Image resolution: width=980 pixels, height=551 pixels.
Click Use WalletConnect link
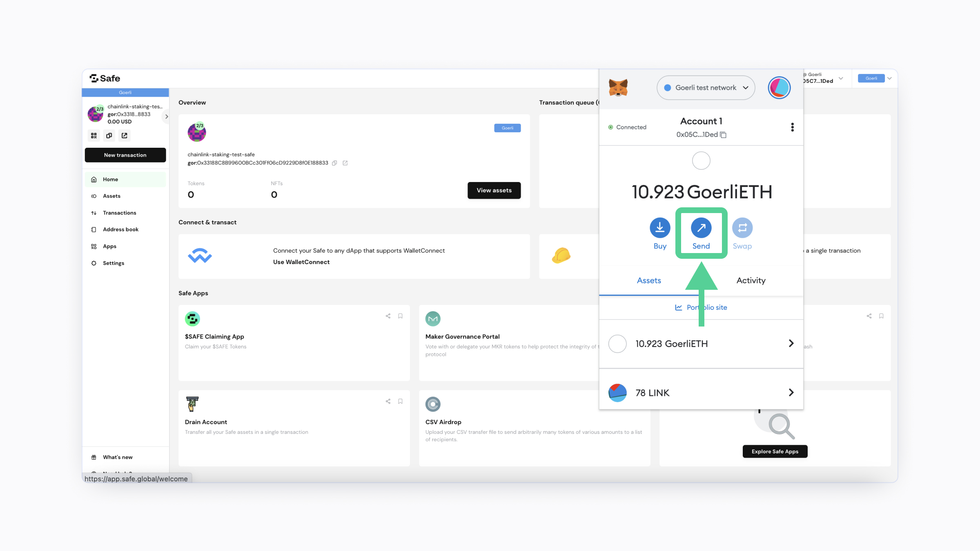click(301, 262)
